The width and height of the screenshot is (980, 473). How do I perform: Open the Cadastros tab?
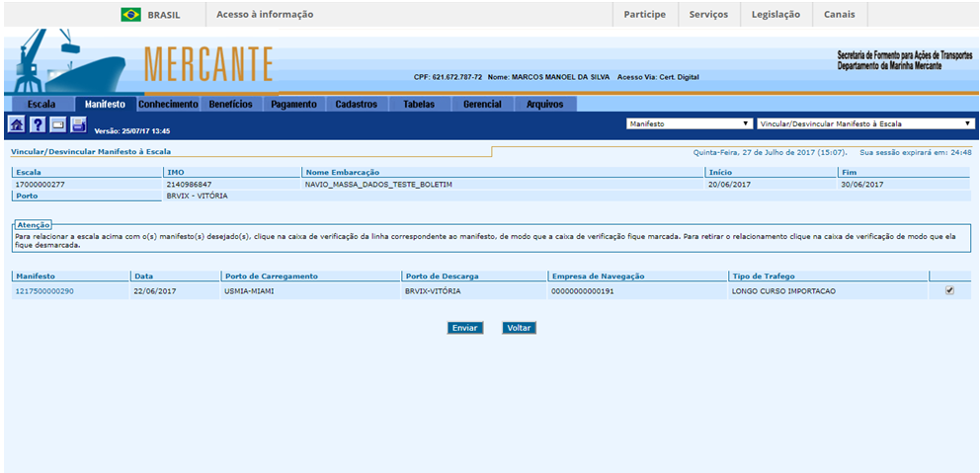pos(356,104)
